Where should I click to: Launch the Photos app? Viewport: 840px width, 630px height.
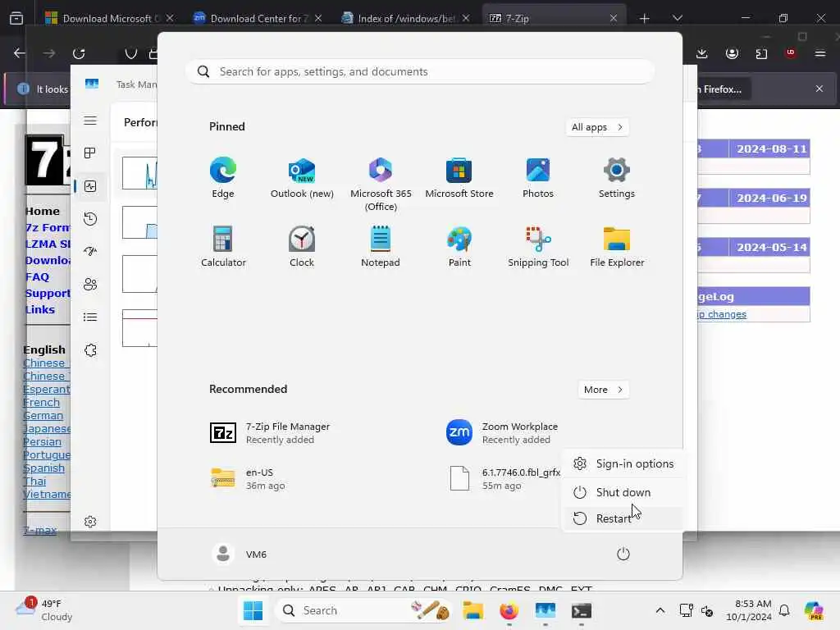pyautogui.click(x=538, y=178)
